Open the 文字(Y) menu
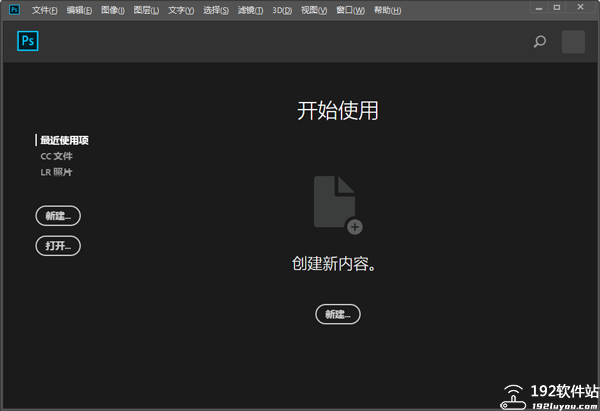Viewport: 600px width, 411px height. point(181,10)
